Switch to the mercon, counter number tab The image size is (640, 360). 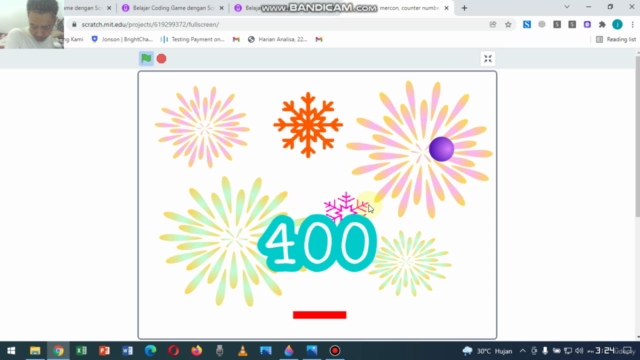408,8
